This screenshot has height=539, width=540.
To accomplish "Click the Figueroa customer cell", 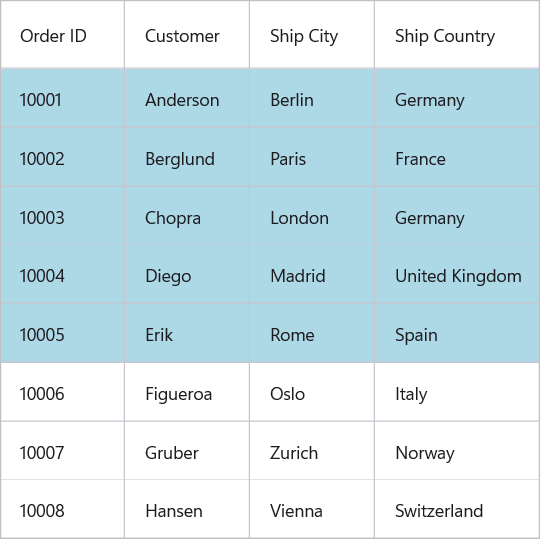I will tap(187, 392).
